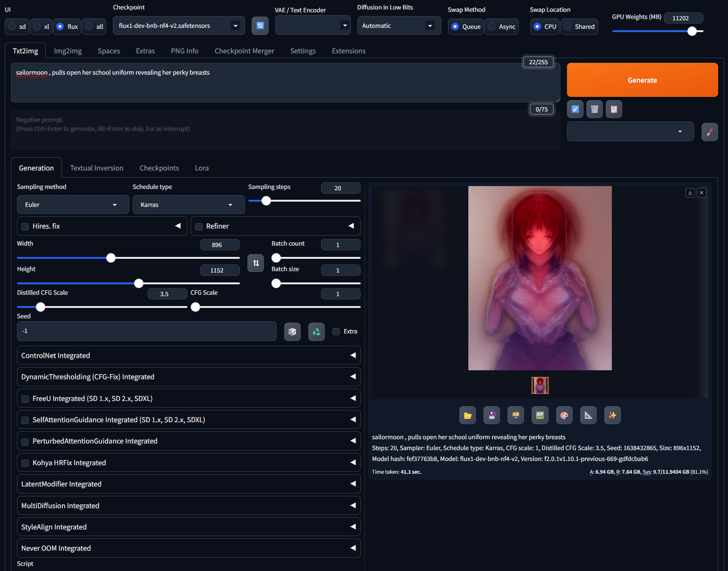Choose the Async swap method
The width and height of the screenshot is (728, 571).
(492, 26)
